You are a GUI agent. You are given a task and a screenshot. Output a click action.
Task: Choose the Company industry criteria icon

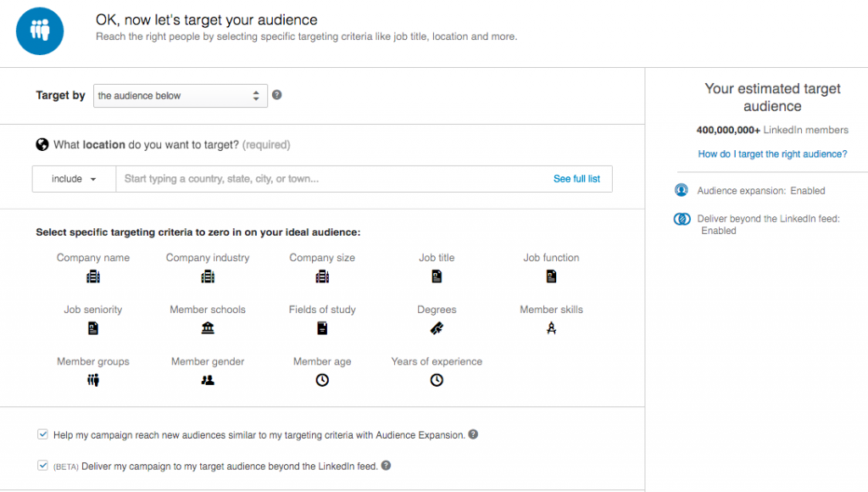(x=208, y=277)
